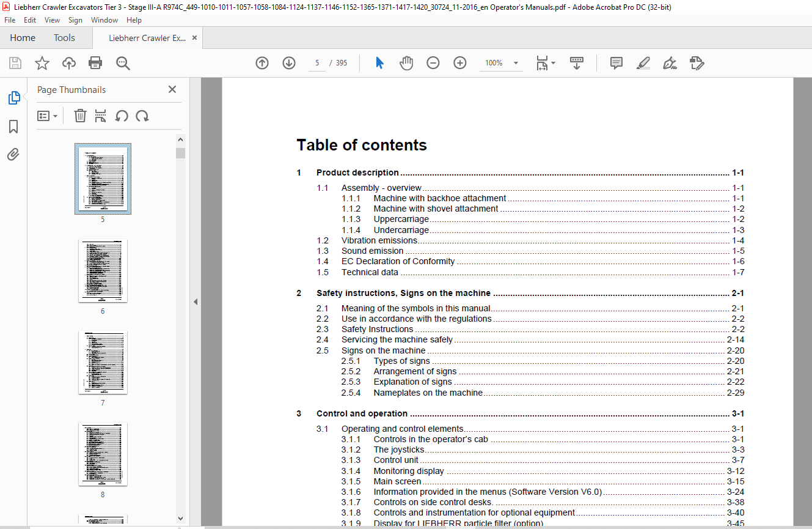The height and width of the screenshot is (529, 812).
Task: Click thumbnail panel scroll up arrow
Action: (180, 139)
